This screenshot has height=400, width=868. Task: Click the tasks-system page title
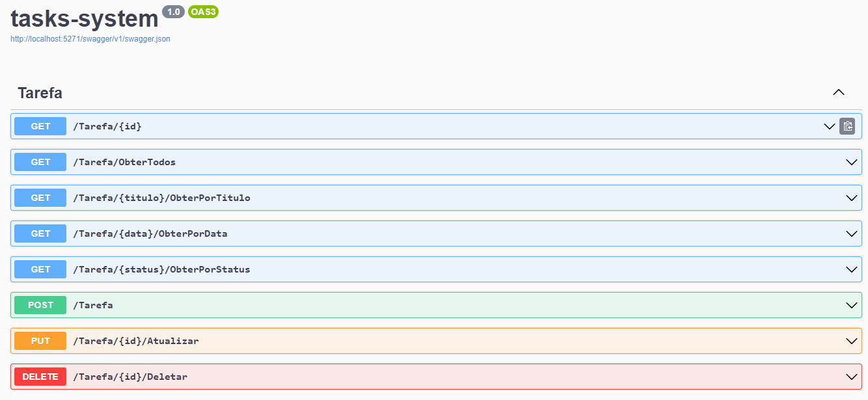point(83,18)
